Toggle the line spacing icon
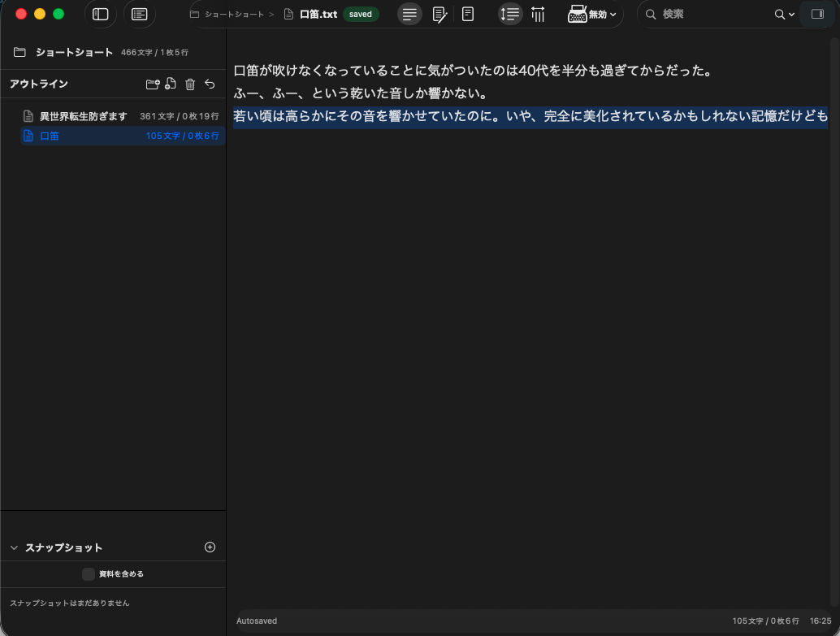This screenshot has width=840, height=636. coord(509,14)
